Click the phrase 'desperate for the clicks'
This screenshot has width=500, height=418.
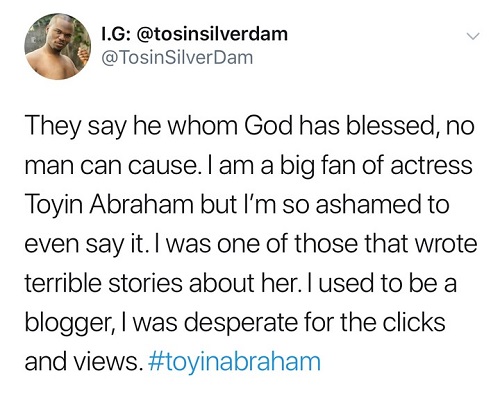(x=315, y=323)
